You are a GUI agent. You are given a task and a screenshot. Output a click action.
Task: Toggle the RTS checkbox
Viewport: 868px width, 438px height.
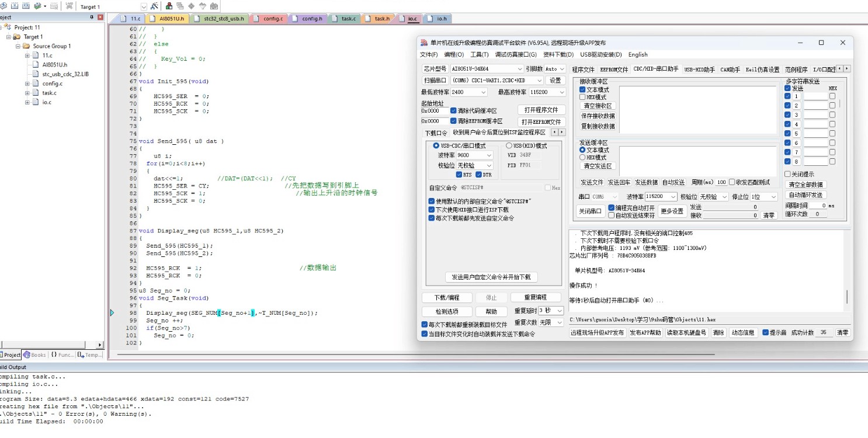coord(459,175)
